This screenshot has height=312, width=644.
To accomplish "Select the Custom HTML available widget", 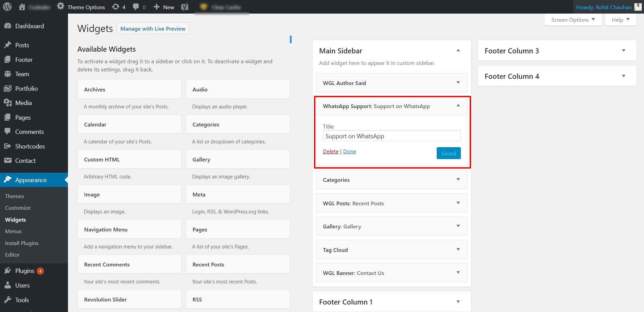I will click(129, 159).
